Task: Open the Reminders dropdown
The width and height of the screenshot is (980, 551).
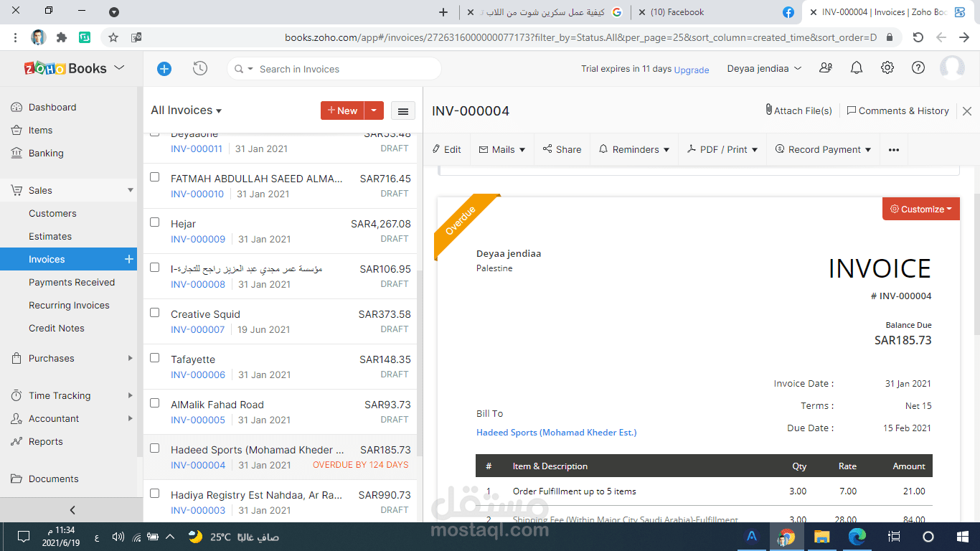Action: pyautogui.click(x=634, y=149)
